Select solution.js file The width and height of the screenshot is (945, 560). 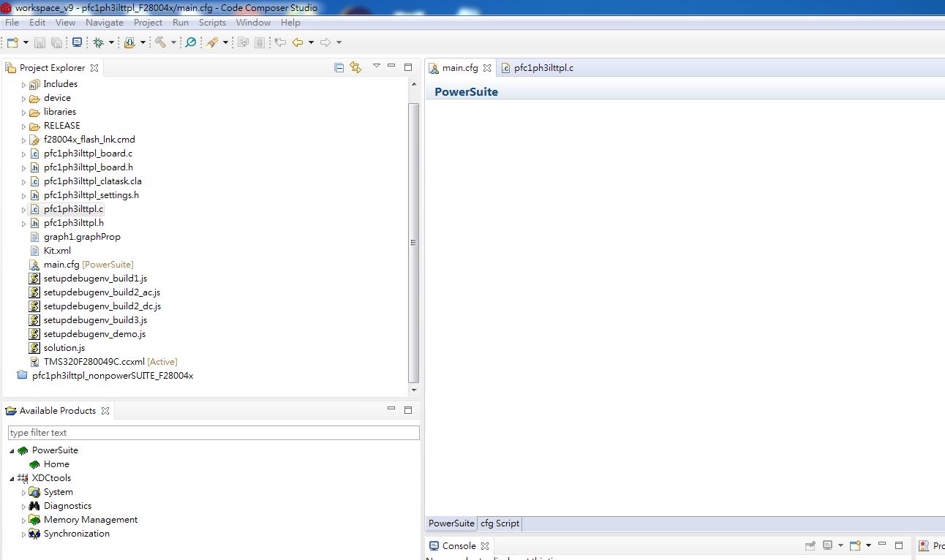[64, 348]
